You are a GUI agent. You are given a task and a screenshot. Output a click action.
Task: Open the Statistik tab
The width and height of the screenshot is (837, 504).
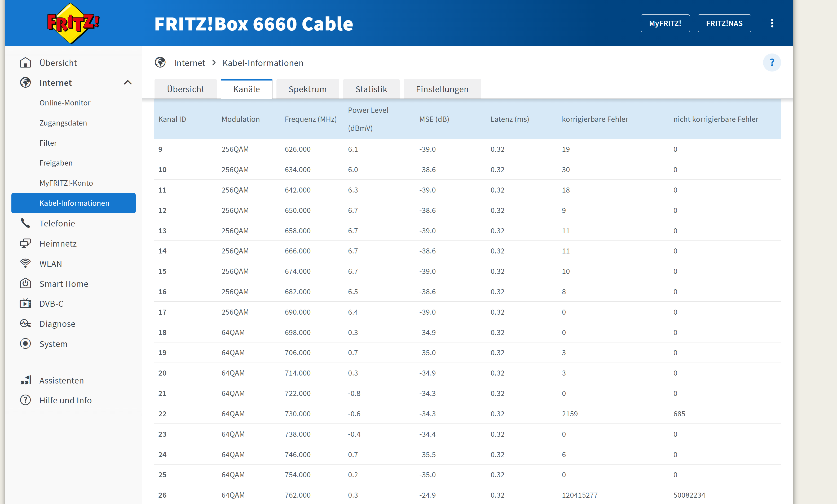tap(371, 89)
